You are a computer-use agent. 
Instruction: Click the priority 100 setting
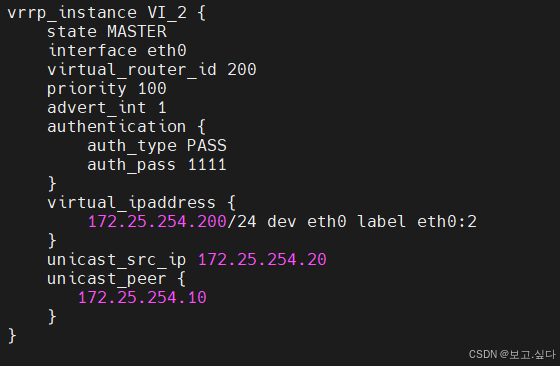click(107, 89)
